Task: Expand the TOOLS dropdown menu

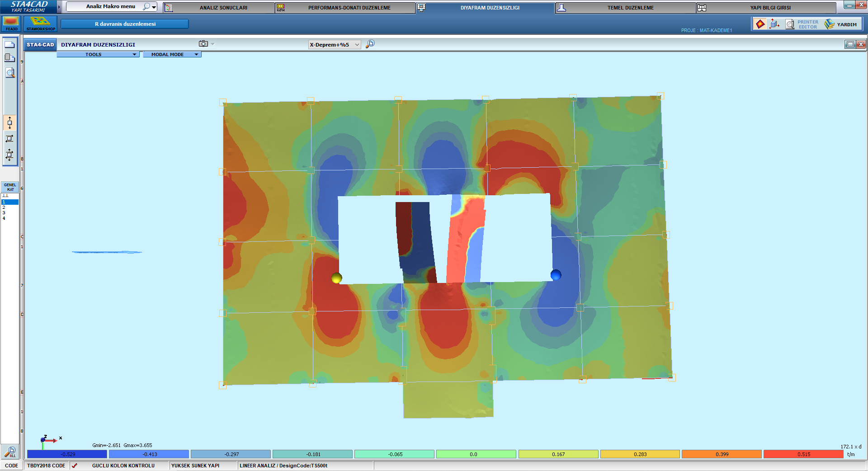Action: [98, 54]
